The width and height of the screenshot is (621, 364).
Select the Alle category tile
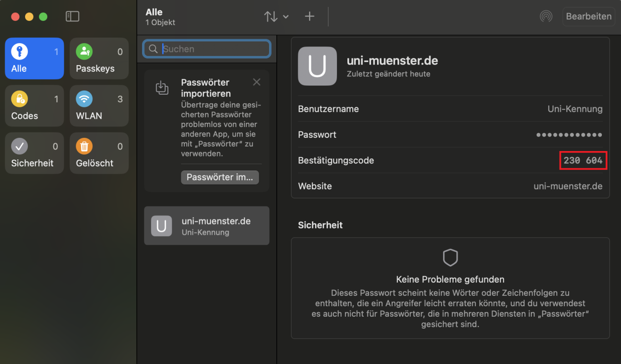tap(35, 59)
